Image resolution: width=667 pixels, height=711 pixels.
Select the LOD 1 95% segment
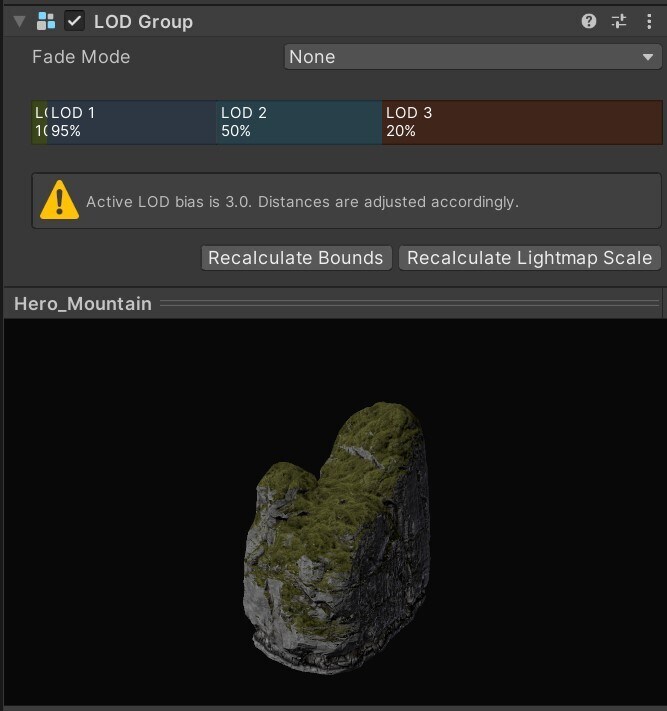pyautogui.click(x=131, y=122)
